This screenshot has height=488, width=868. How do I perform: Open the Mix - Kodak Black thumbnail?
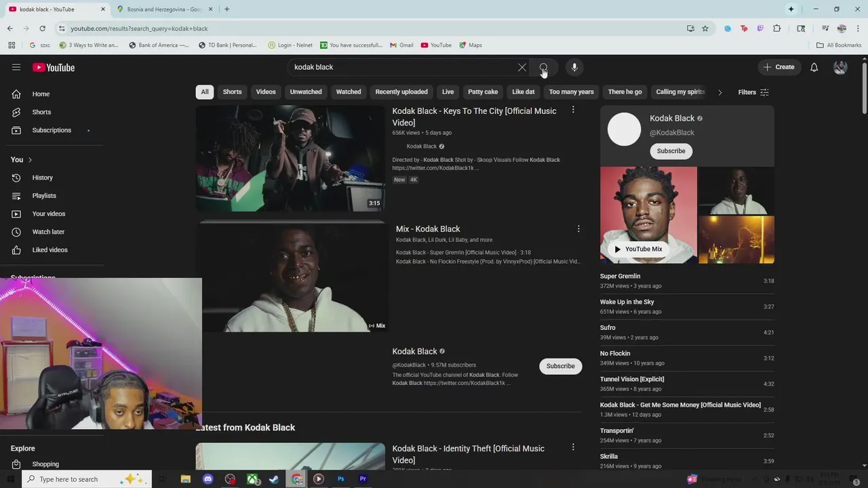292,277
